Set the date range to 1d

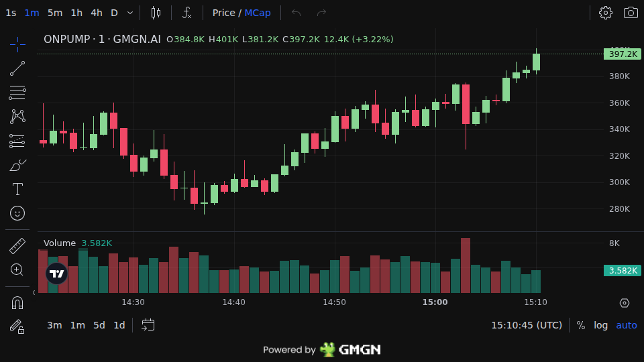click(119, 325)
